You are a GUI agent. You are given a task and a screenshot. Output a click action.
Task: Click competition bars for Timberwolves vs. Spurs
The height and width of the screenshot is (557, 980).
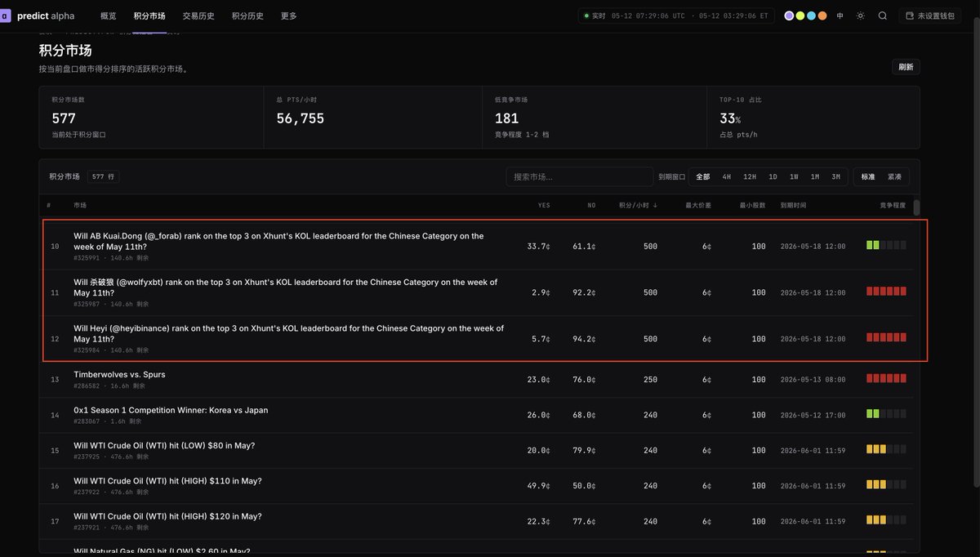click(886, 378)
